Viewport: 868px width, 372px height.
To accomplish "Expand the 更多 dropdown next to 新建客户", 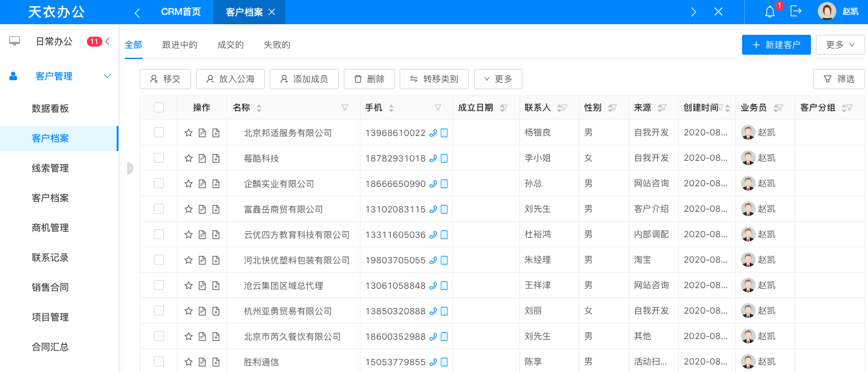I will click(x=840, y=45).
